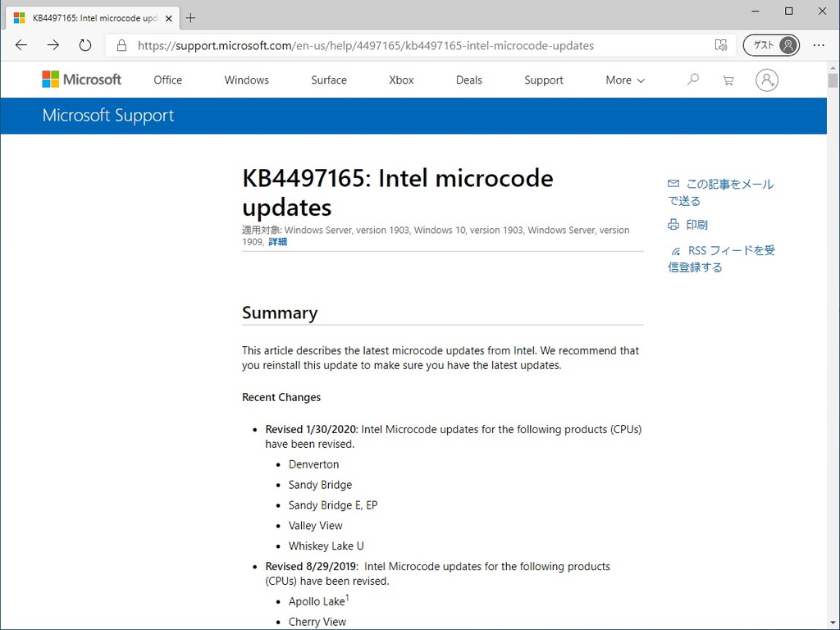Viewport: 840px width, 630px height.
Task: Navigate back with the arrow icon
Action: click(21, 45)
